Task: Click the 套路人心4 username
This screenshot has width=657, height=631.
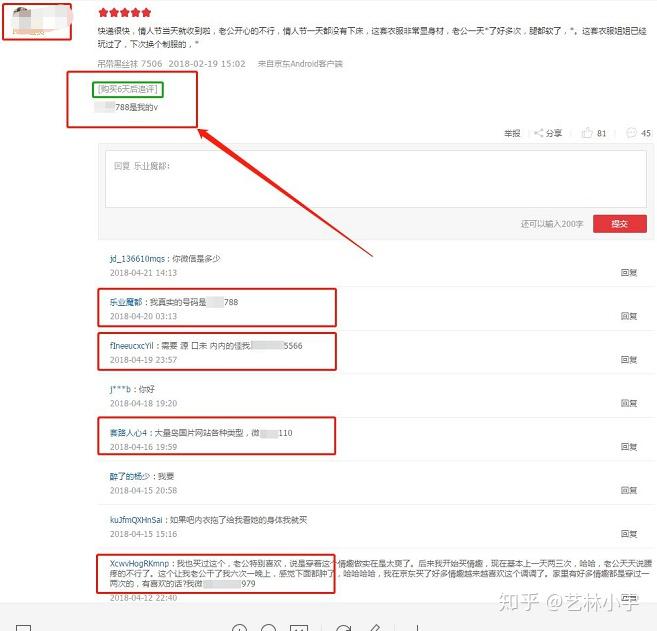Action: coord(129,433)
